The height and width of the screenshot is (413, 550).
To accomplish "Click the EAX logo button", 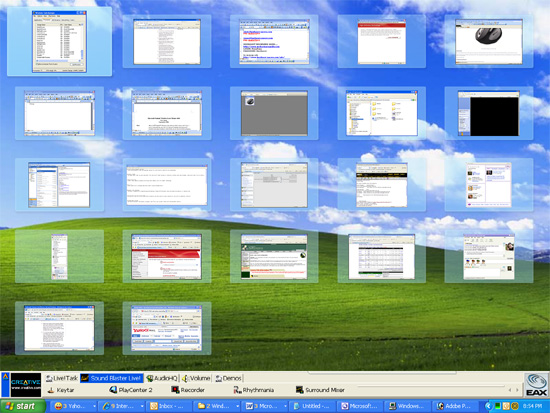I will 537,385.
